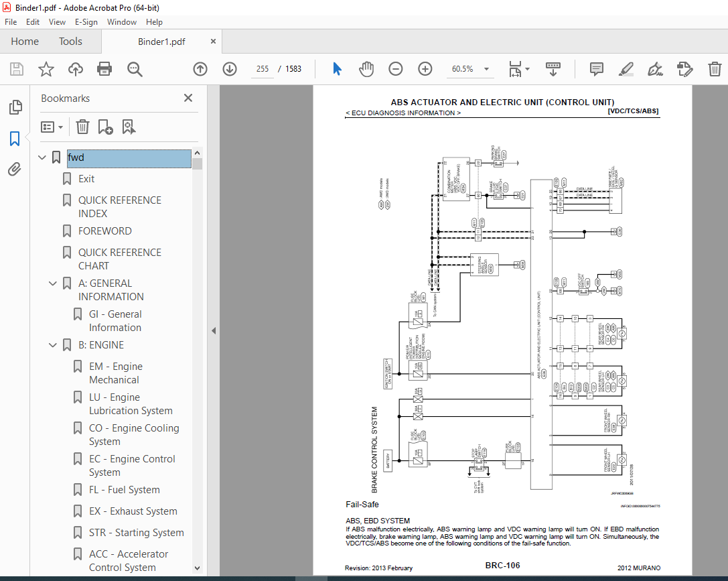This screenshot has height=581, width=728.
Task: Delete the selected bookmark via trash icon
Action: tap(82, 127)
